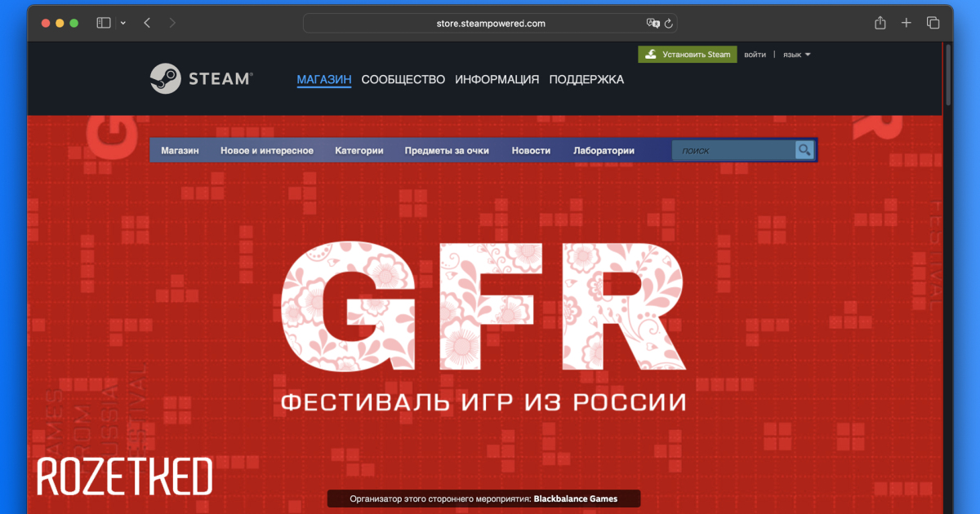Click the 'Организатор этого стороннего мероприятия:' text
This screenshot has height=514, width=980.
pyautogui.click(x=440, y=498)
